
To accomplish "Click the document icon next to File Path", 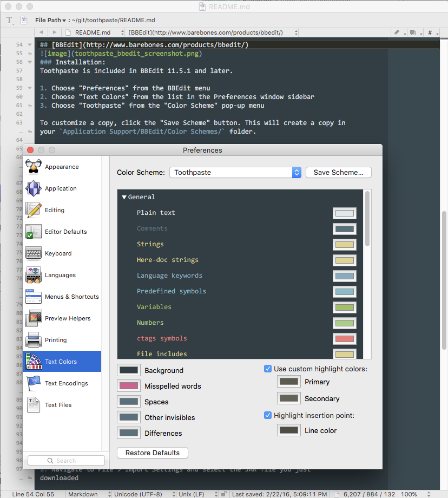I will pyautogui.click(x=24, y=20).
